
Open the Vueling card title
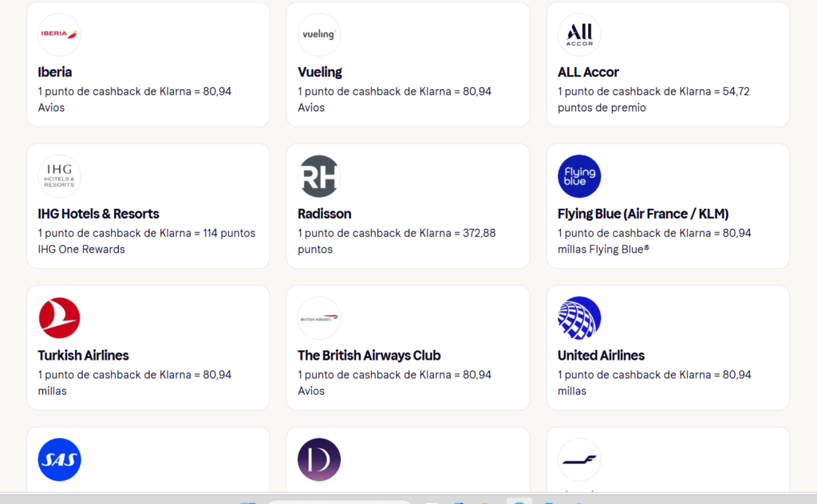319,72
